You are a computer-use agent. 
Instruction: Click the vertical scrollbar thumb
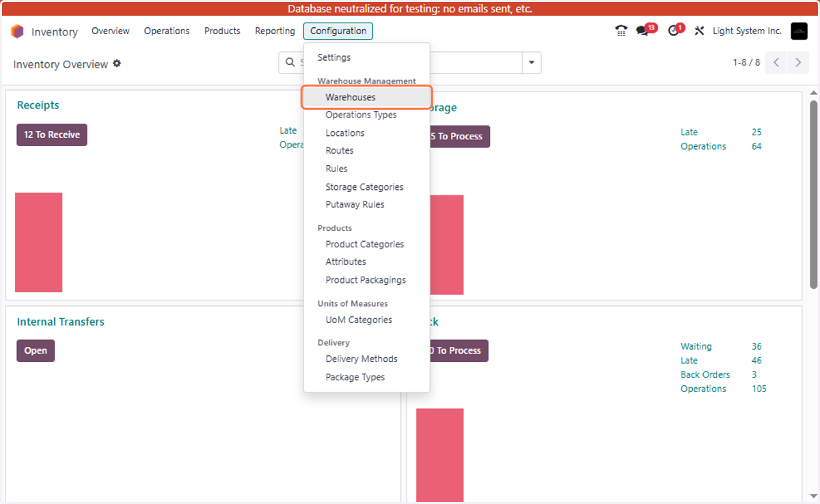click(x=813, y=195)
